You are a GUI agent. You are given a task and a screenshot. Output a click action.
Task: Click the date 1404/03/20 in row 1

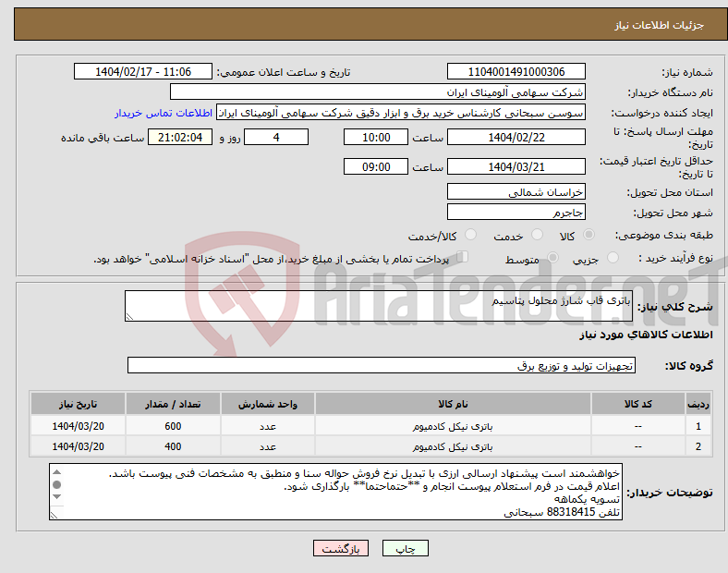click(x=78, y=426)
